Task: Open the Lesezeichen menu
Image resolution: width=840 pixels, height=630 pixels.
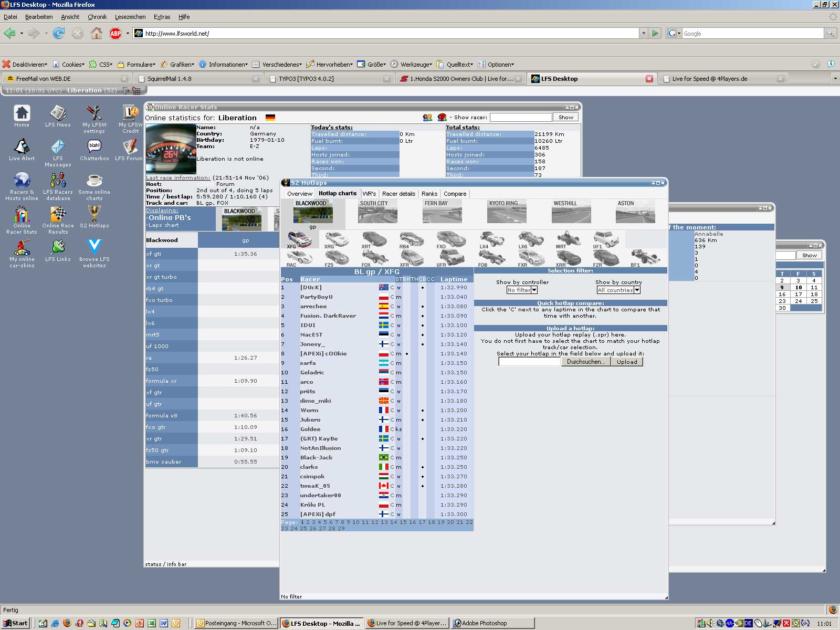Action: (130, 17)
